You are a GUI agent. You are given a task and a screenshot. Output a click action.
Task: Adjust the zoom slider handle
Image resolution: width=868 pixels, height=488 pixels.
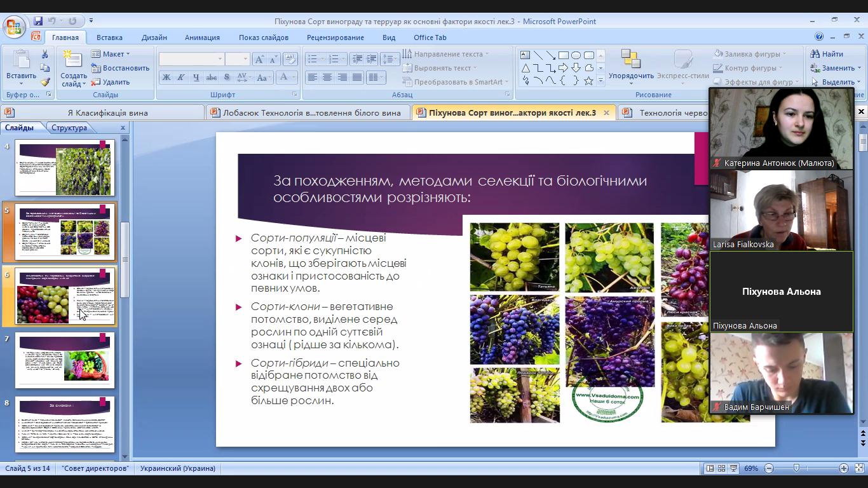click(796, 468)
